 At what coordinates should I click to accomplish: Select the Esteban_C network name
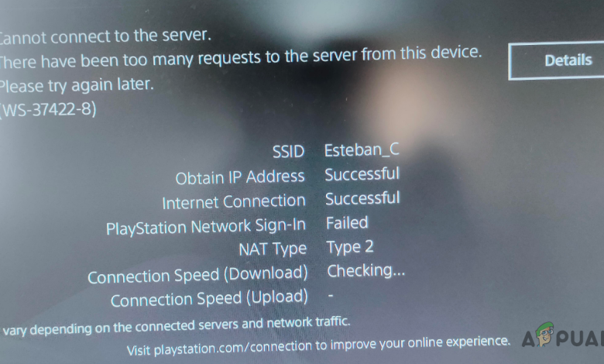[362, 149]
